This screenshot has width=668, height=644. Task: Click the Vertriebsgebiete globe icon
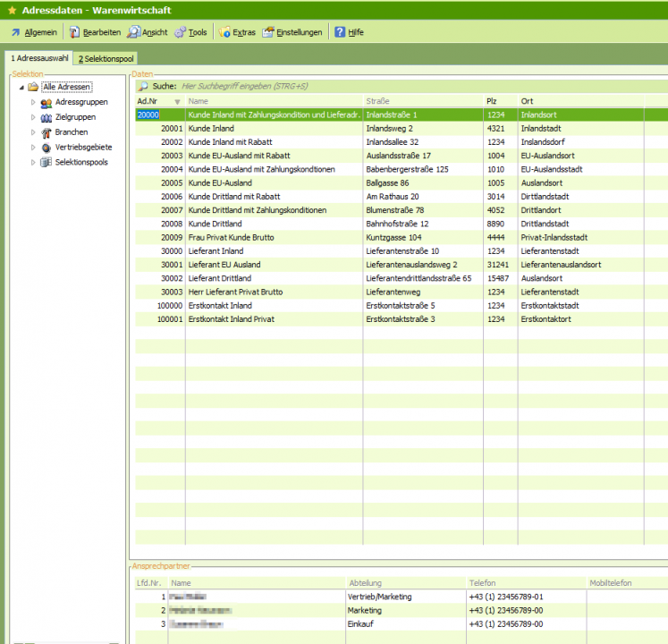tap(46, 148)
